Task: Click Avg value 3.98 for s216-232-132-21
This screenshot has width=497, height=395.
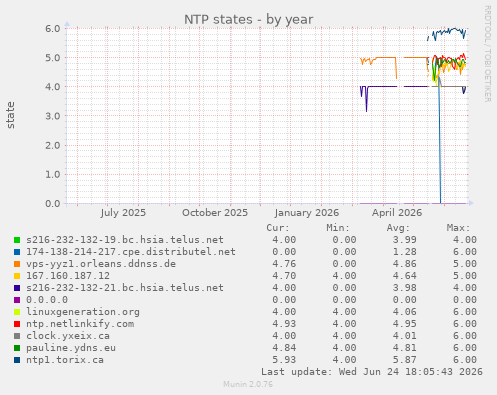Action: [x=404, y=288]
